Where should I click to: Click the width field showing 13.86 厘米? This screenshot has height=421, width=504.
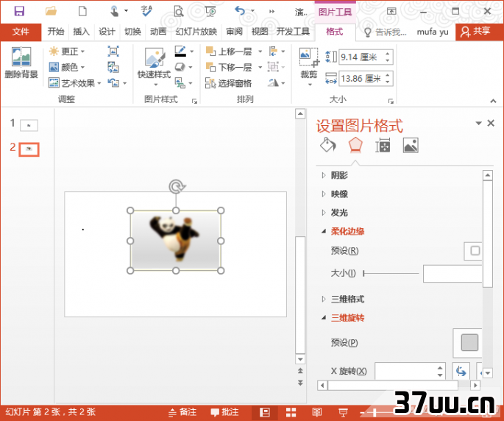[366, 79]
